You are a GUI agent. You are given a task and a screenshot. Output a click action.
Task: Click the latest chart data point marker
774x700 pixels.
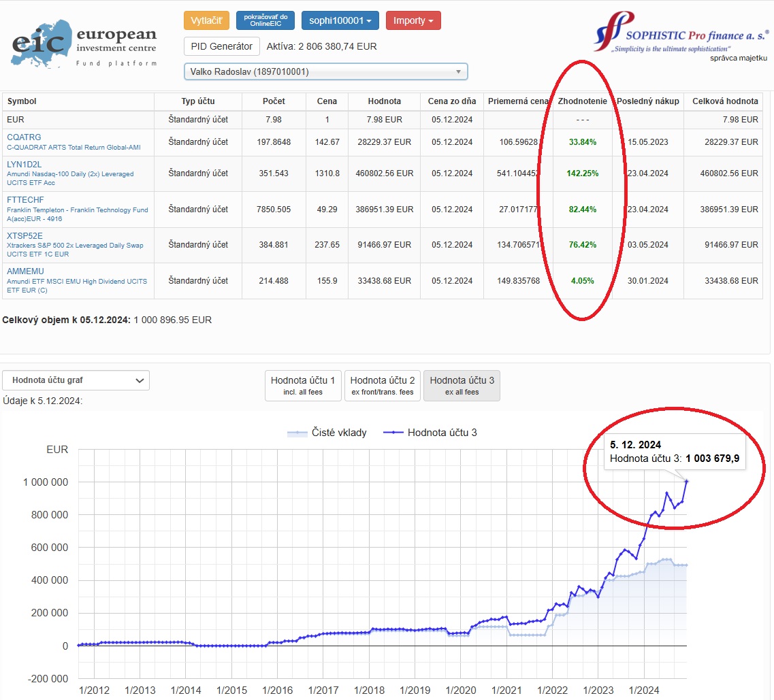click(686, 481)
